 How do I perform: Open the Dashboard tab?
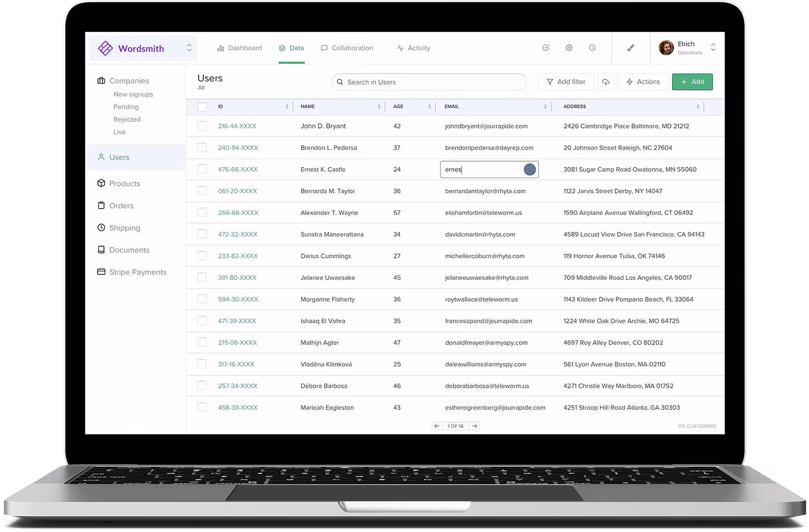[240, 48]
